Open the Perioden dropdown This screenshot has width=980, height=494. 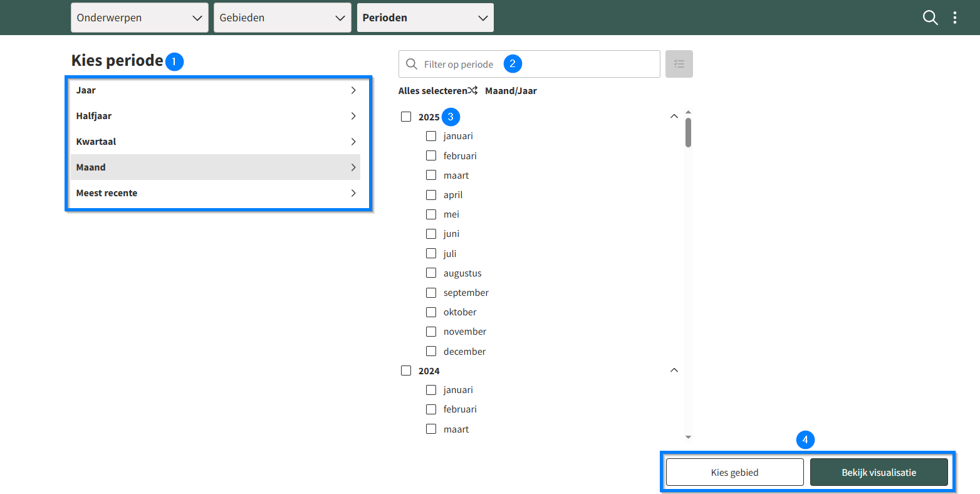(425, 18)
